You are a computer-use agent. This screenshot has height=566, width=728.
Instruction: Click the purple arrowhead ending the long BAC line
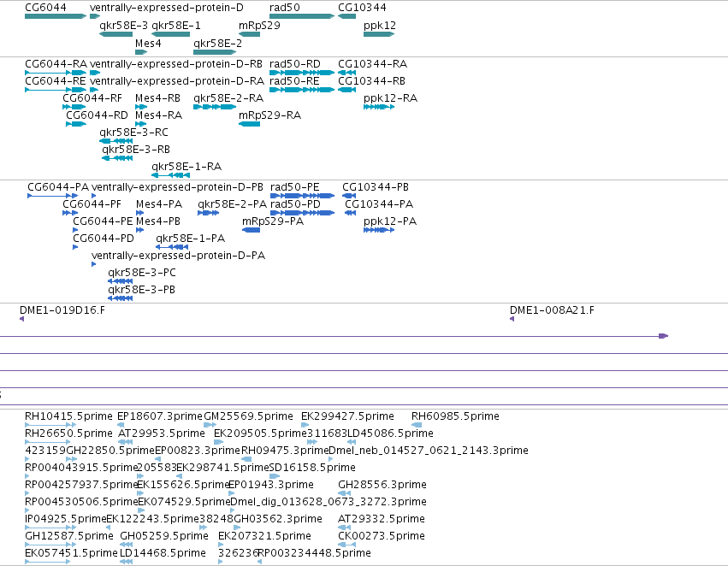click(664, 336)
